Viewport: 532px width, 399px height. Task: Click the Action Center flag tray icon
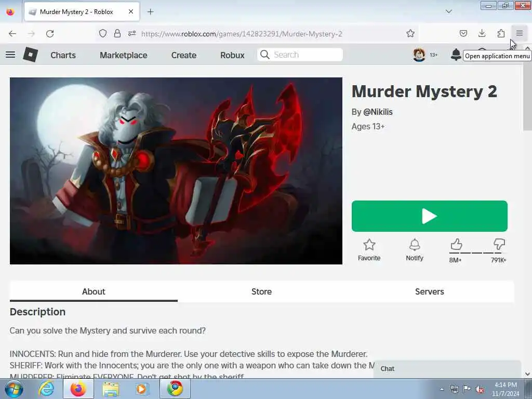pos(467,389)
